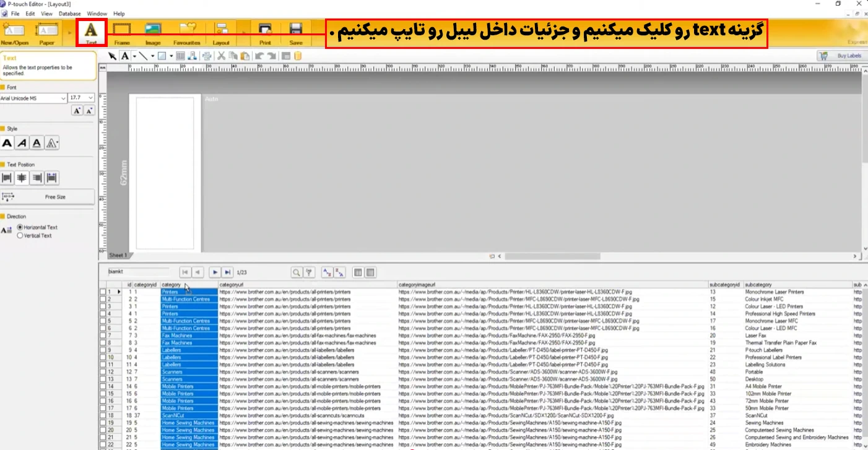The width and height of the screenshot is (868, 450).
Task: Open the Edit menu
Action: tap(30, 14)
